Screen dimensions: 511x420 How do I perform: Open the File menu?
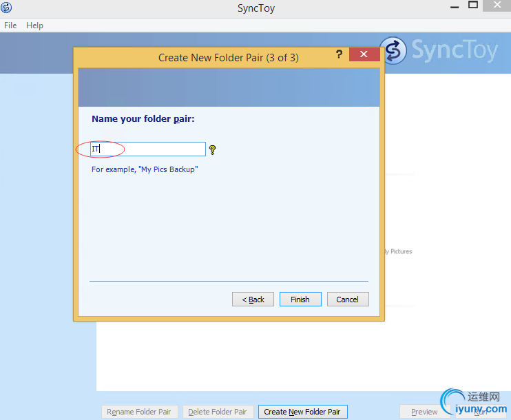tap(10, 25)
